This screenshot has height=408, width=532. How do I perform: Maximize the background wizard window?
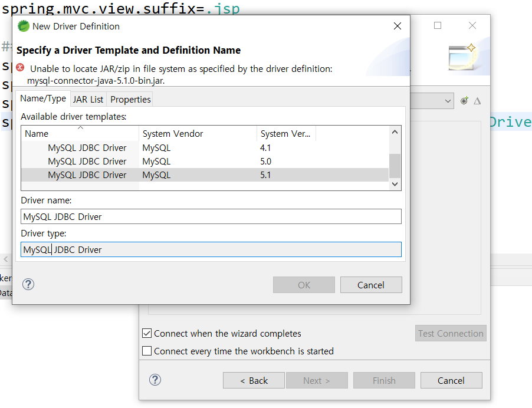tap(438, 25)
